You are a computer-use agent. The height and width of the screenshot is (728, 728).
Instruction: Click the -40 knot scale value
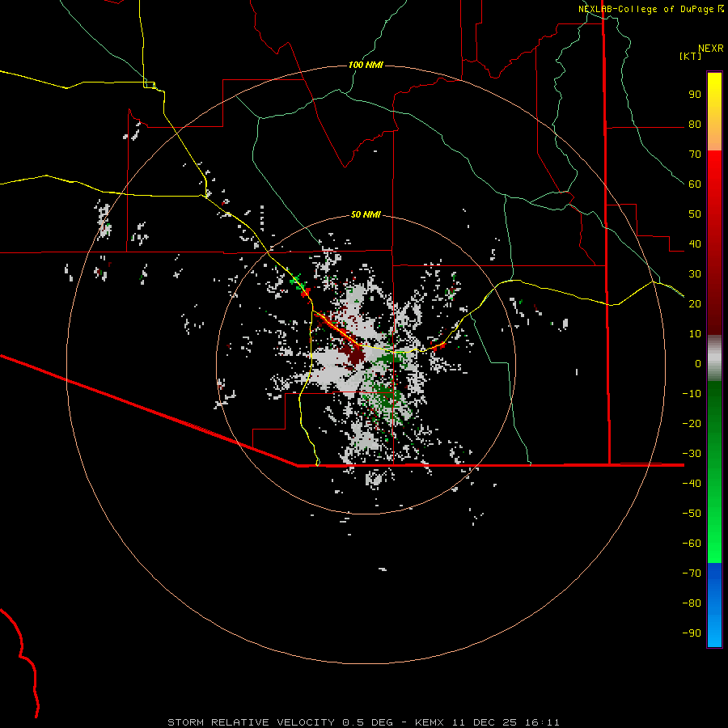[692, 484]
